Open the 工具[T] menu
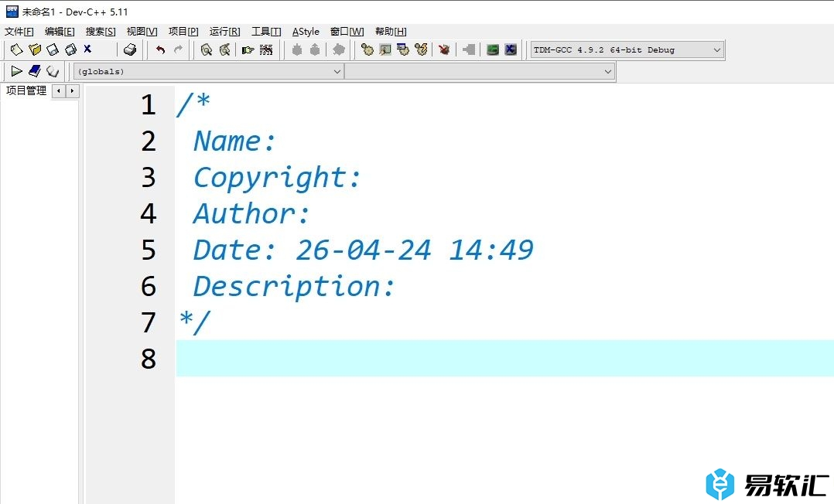Image resolution: width=834 pixels, height=504 pixels. [x=266, y=32]
